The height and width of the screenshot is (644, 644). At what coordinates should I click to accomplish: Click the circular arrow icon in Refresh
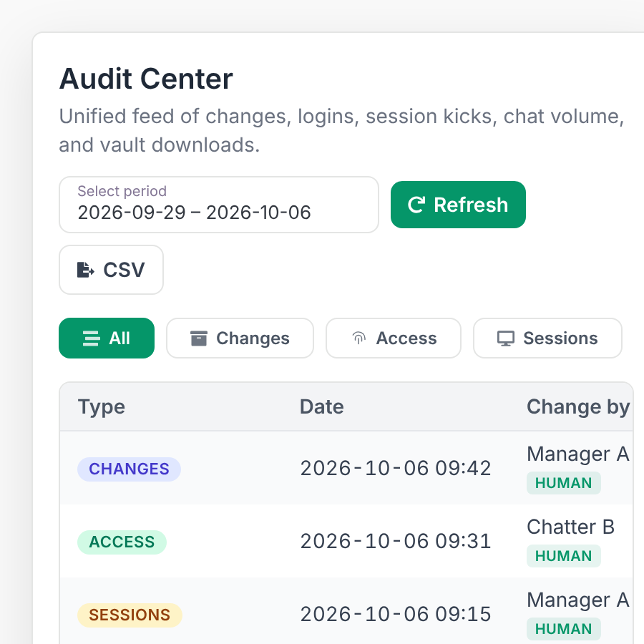(x=416, y=205)
